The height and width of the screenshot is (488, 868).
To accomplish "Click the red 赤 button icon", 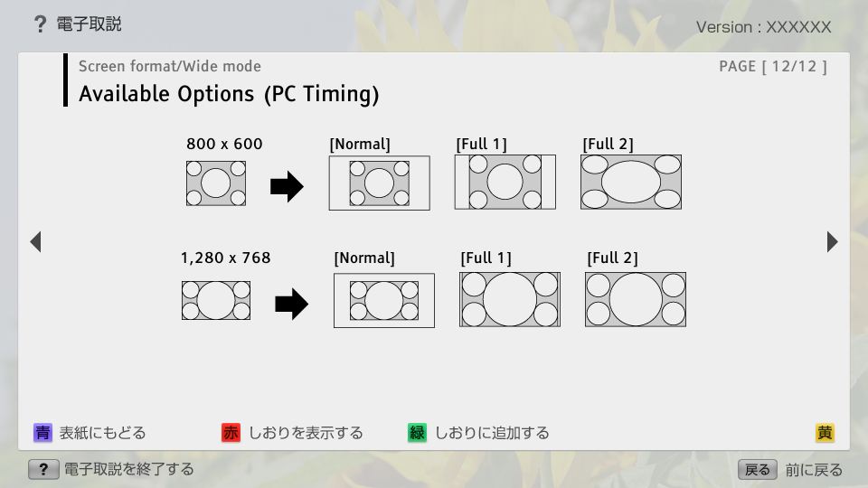I will tap(231, 433).
